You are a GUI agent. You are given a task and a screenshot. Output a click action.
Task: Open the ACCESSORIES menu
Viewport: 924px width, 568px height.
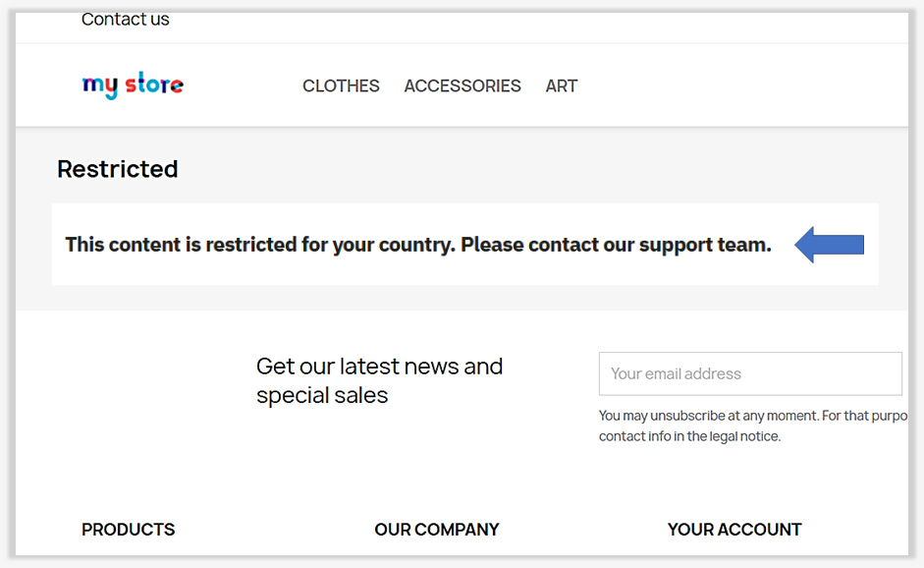[462, 86]
